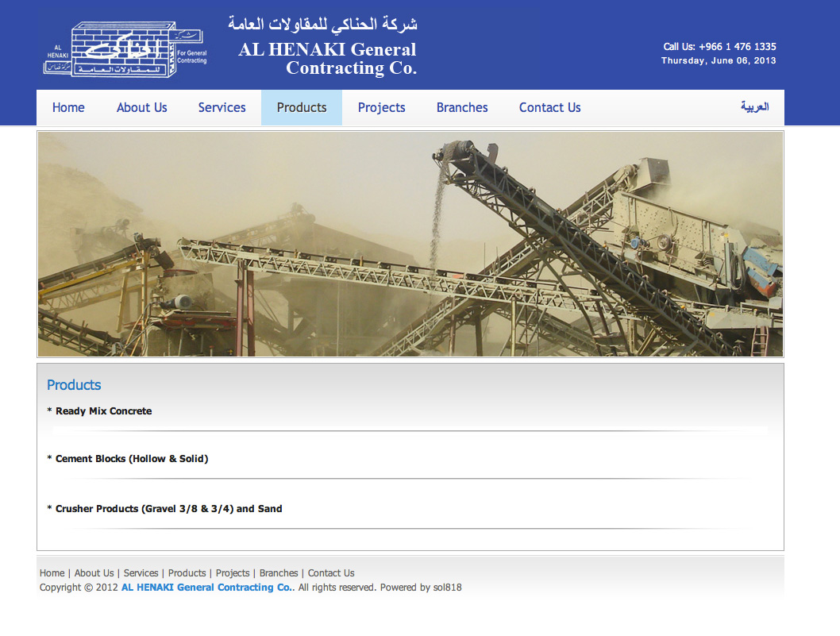Click the footer About Us link
This screenshot has height=636, width=840.
(94, 572)
